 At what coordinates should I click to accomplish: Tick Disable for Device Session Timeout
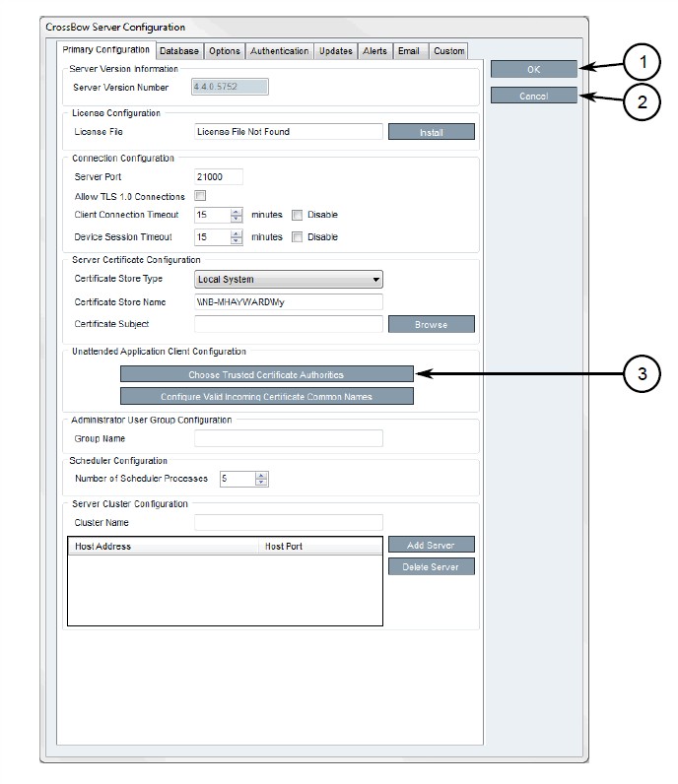[298, 237]
